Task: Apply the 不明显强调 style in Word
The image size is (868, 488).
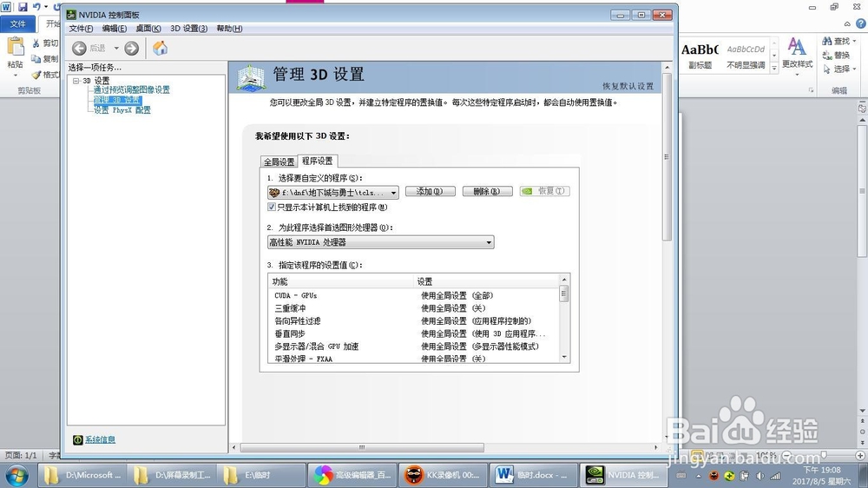Action: [x=746, y=56]
